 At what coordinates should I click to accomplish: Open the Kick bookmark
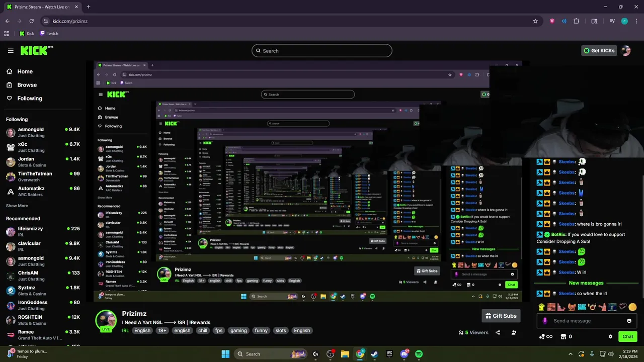pos(27,33)
